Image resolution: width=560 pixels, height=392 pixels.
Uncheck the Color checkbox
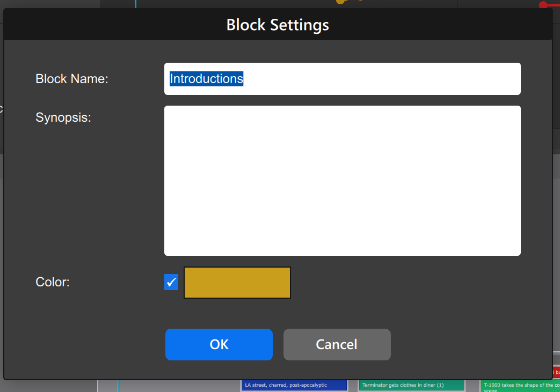pyautogui.click(x=171, y=282)
